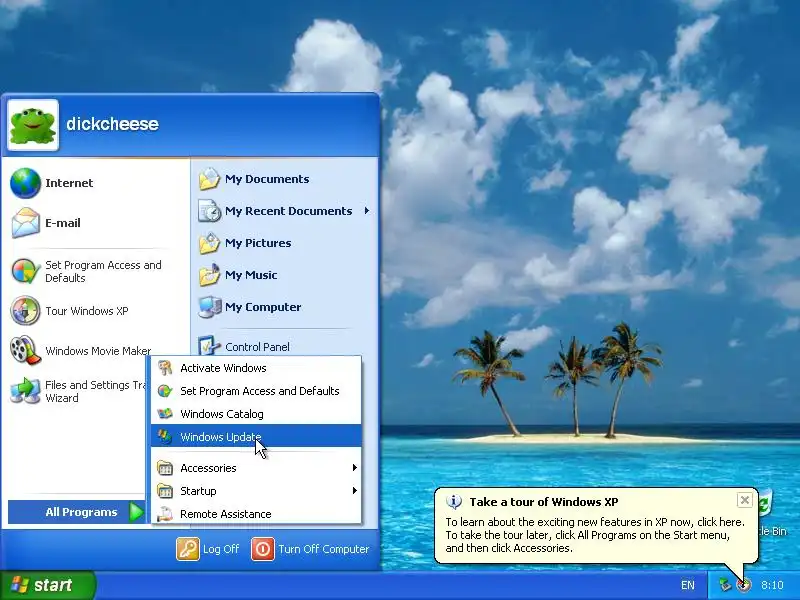The height and width of the screenshot is (600, 800).
Task: Click My Pictures label
Action: 258,243
